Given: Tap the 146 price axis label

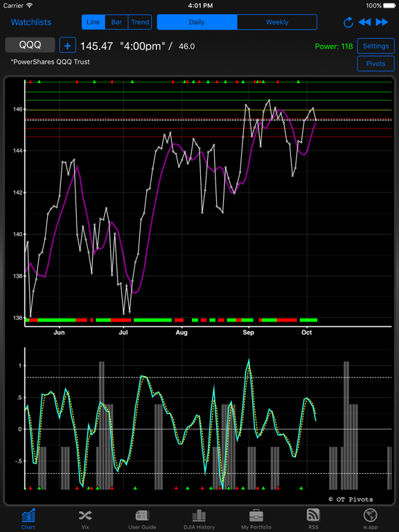Looking at the screenshot, I should [17, 109].
